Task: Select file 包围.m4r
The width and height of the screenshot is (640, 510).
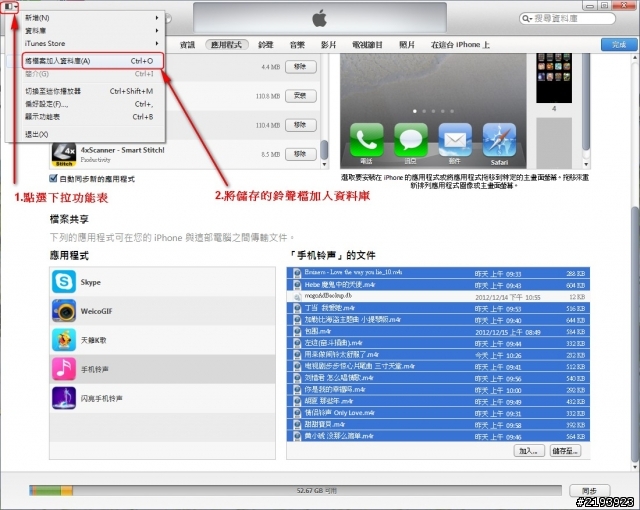Action: point(438,331)
